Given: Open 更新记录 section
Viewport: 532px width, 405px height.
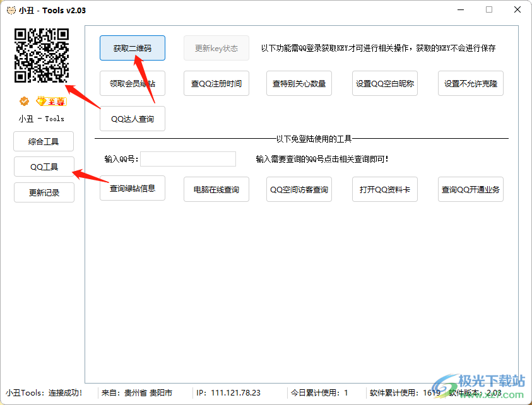Looking at the screenshot, I should (44, 192).
